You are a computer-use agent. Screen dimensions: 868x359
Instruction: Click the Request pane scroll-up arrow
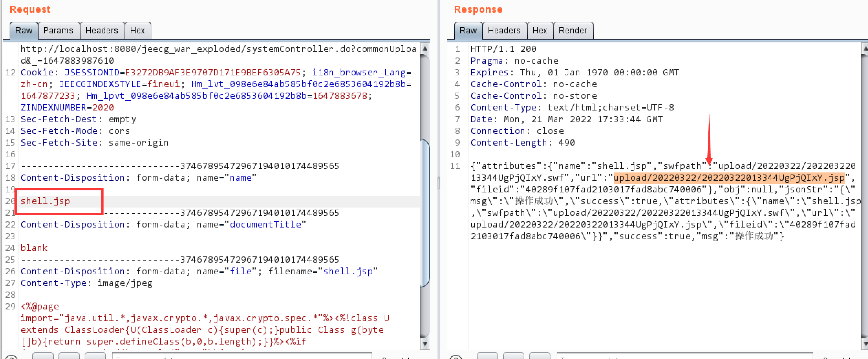pyautogui.click(x=425, y=49)
